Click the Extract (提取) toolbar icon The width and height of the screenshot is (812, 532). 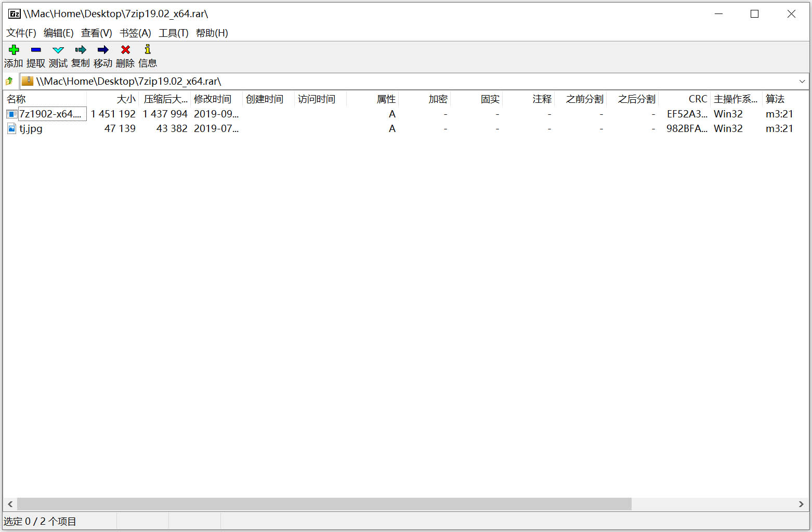36,50
